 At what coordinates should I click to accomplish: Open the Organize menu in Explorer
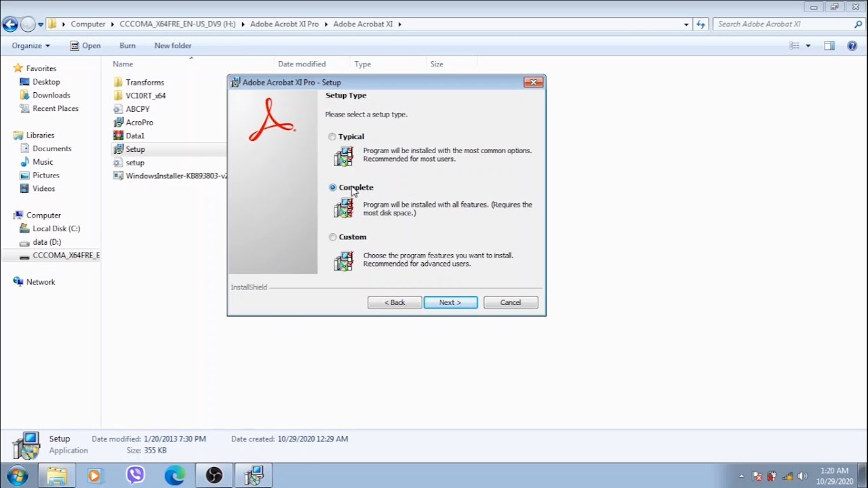point(31,45)
